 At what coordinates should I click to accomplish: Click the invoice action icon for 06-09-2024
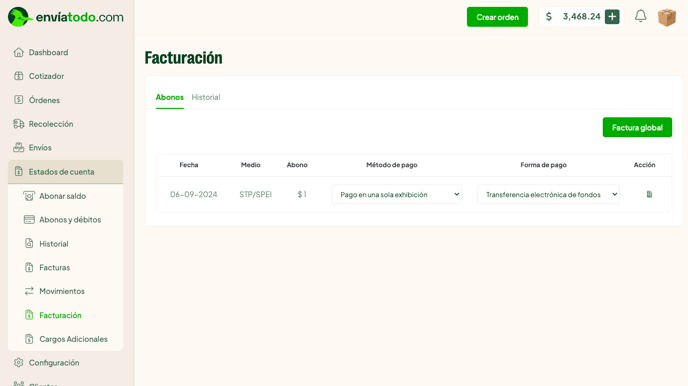tap(649, 194)
